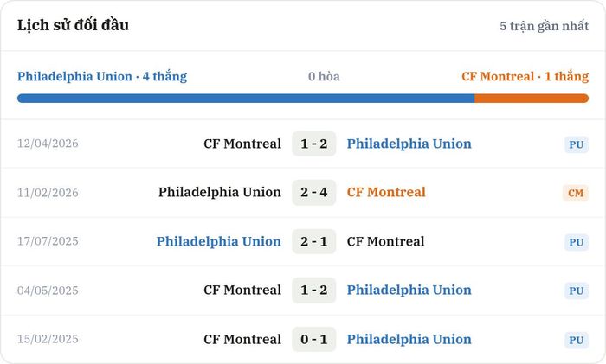Select the 2 - 1 score box
The height and width of the screenshot is (364, 606).
pyautogui.click(x=313, y=241)
